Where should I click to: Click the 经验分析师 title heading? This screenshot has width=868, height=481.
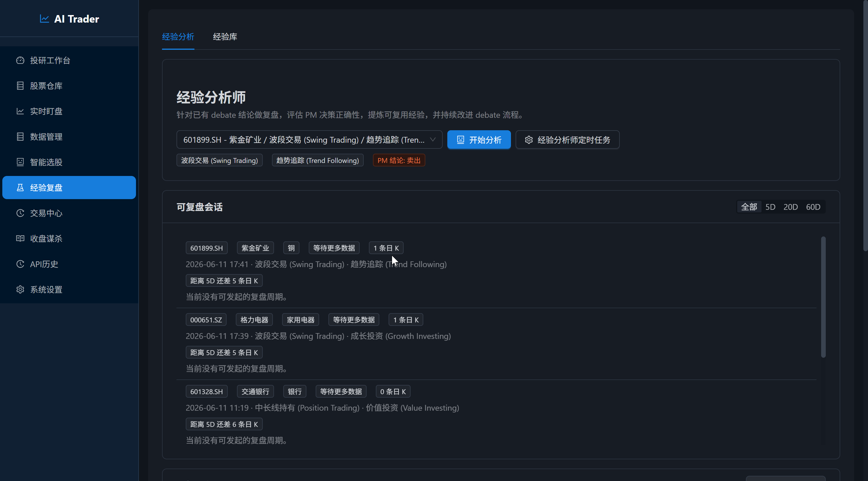[x=211, y=97]
